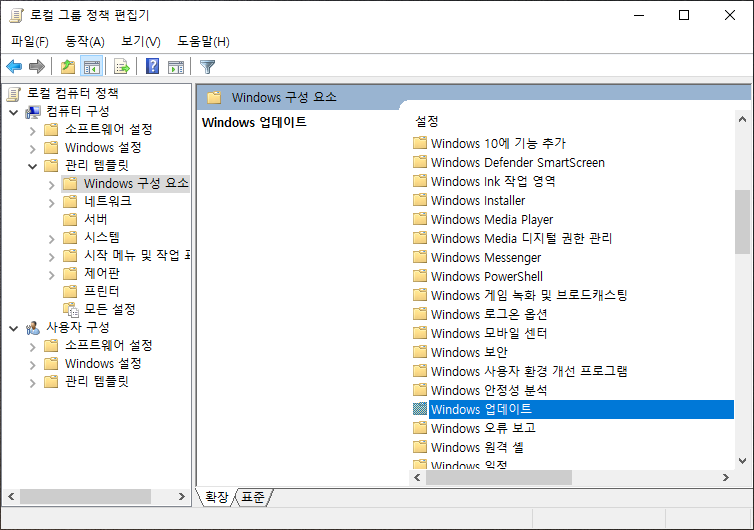Collapse the 컴퓨터 구성 node
The height and width of the screenshot is (530, 754).
13,113
